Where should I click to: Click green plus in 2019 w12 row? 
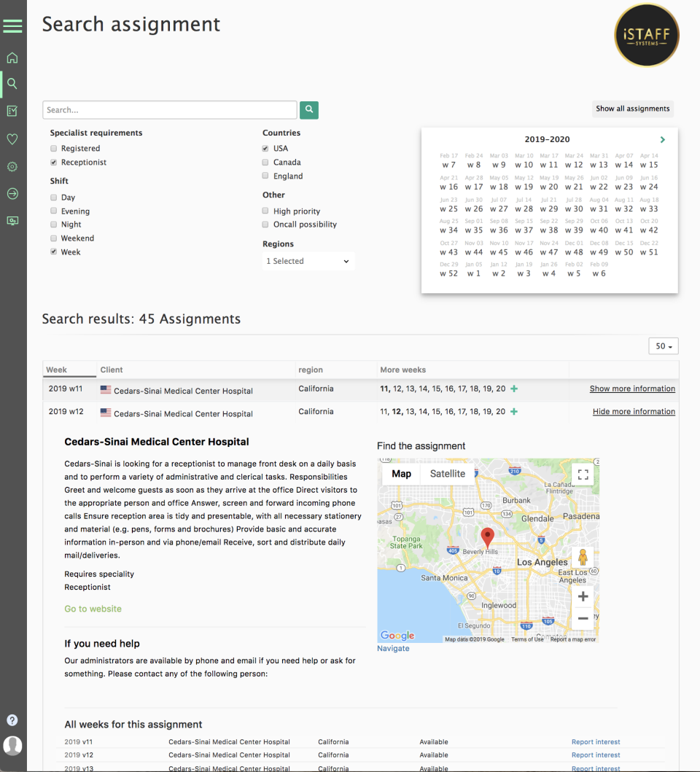(514, 412)
